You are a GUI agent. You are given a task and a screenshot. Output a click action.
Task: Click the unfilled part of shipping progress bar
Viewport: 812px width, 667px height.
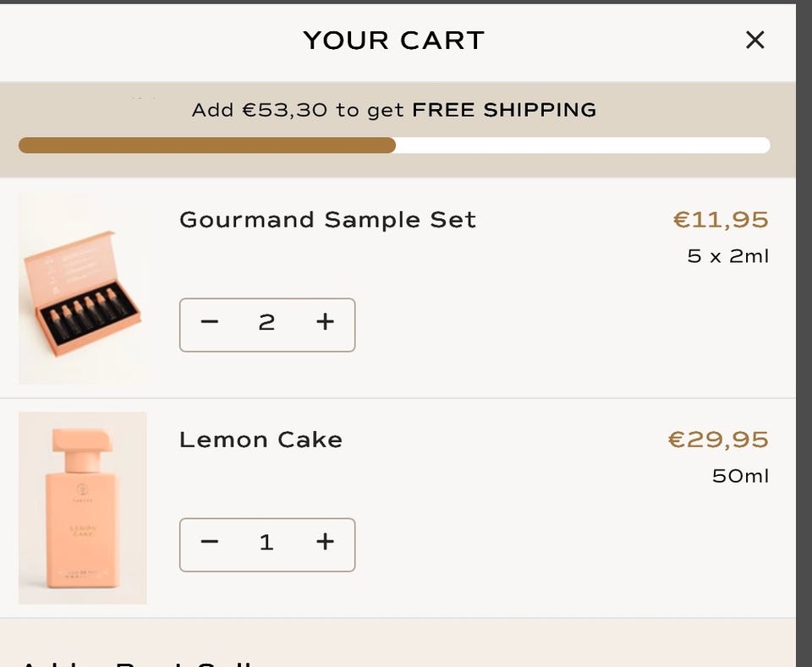pos(582,145)
